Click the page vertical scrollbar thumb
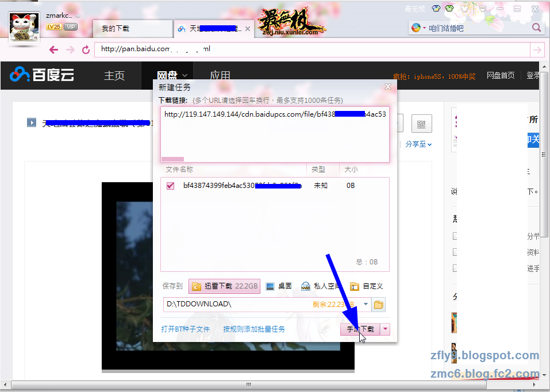The height and width of the screenshot is (392, 550). [x=544, y=155]
